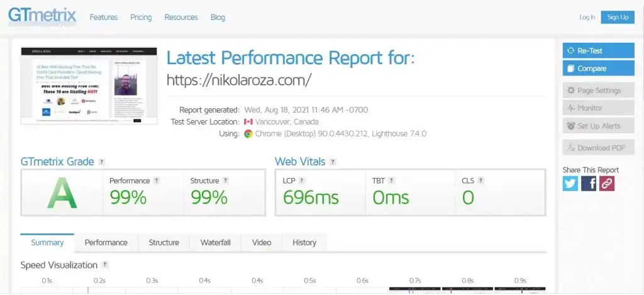Click help icon next to TBT

click(x=391, y=181)
